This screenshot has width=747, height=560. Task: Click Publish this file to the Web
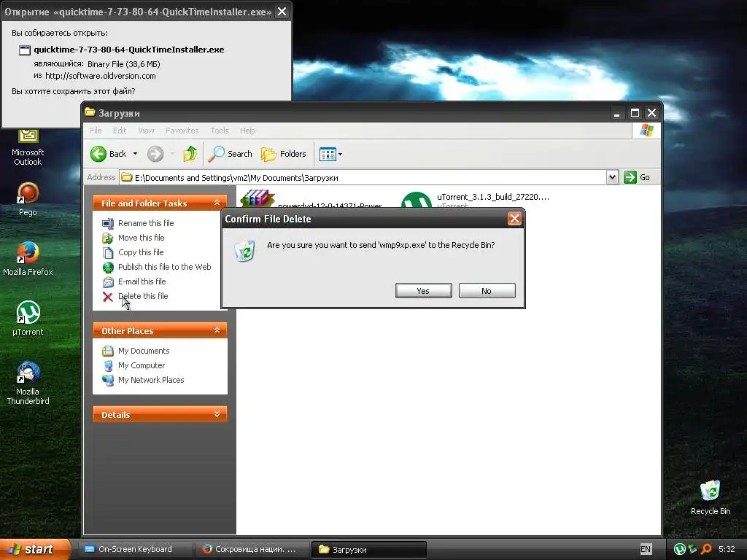click(164, 267)
